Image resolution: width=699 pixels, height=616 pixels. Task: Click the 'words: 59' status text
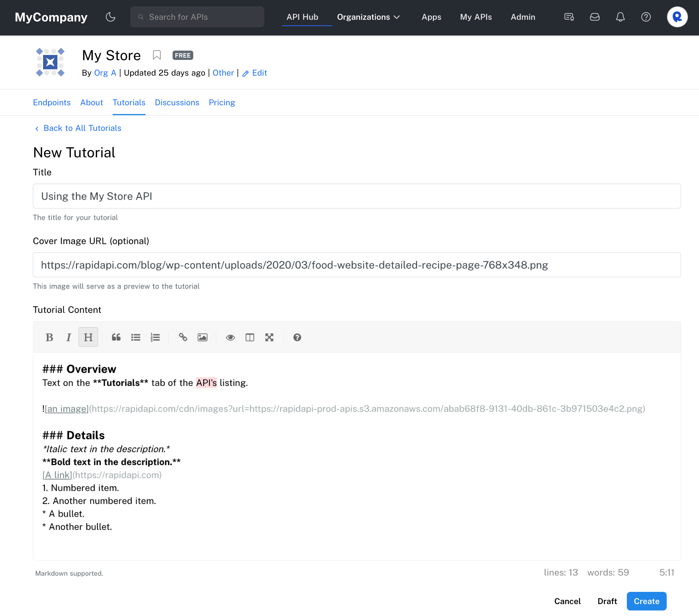[x=608, y=573]
